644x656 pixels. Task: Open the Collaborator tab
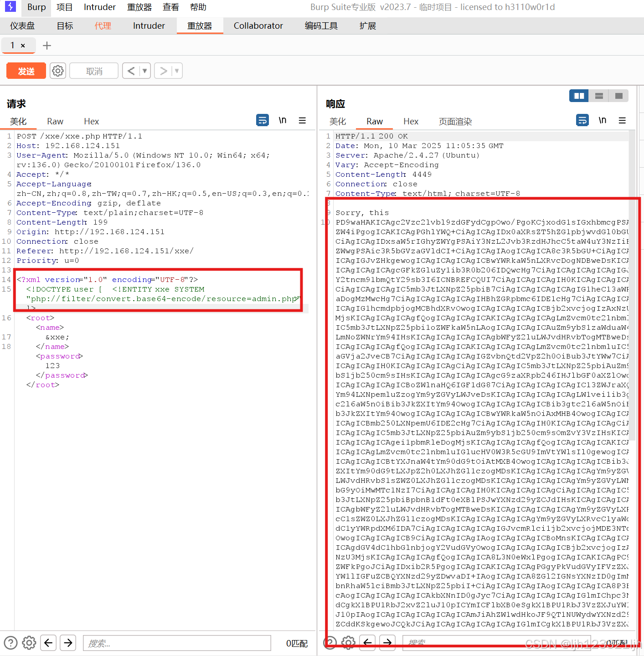pyautogui.click(x=258, y=26)
